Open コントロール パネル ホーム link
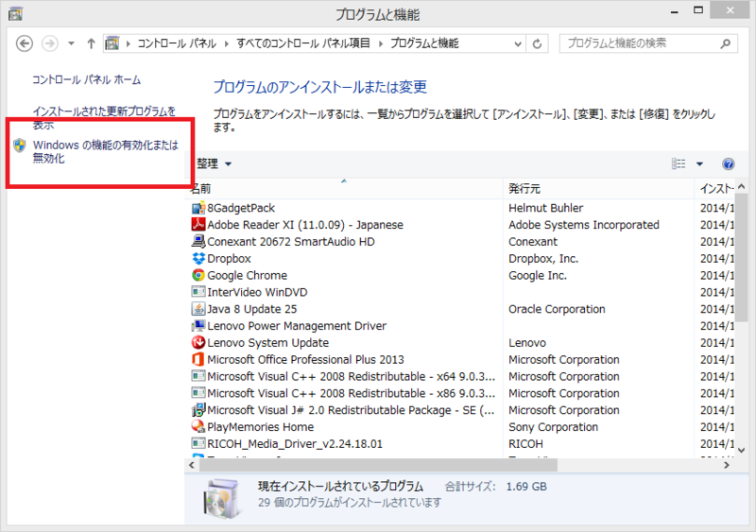756x532 pixels. 86,79
